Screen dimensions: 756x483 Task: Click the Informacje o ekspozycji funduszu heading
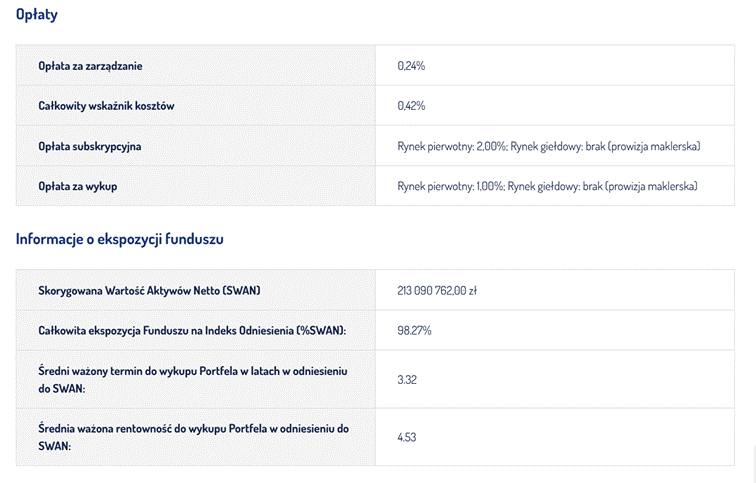tap(120, 239)
